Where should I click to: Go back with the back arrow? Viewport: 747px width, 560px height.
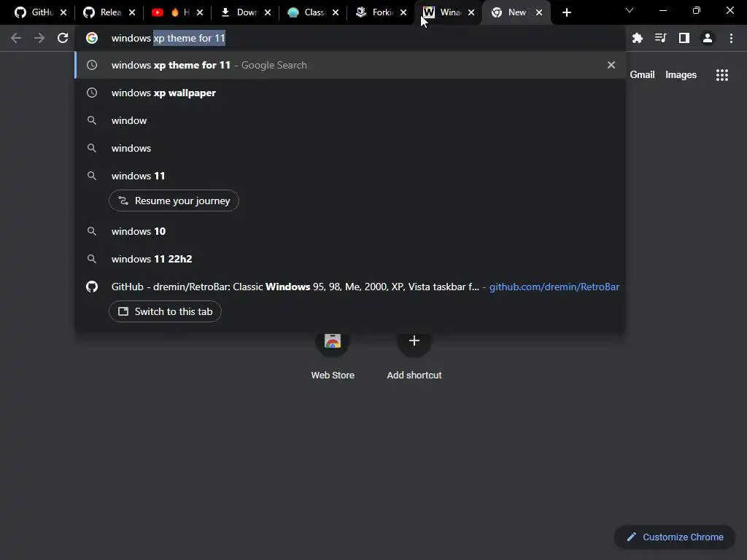click(x=16, y=38)
